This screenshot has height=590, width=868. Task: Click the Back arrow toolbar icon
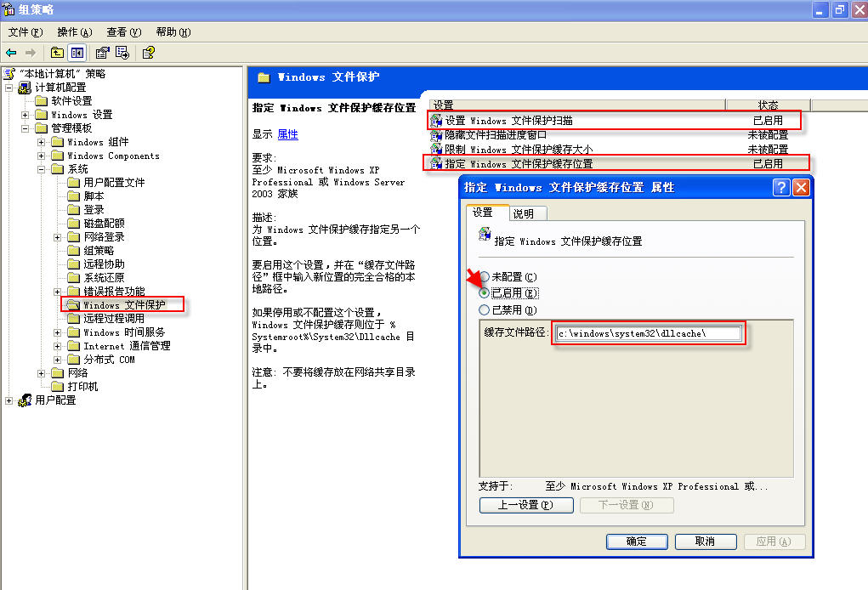11,53
